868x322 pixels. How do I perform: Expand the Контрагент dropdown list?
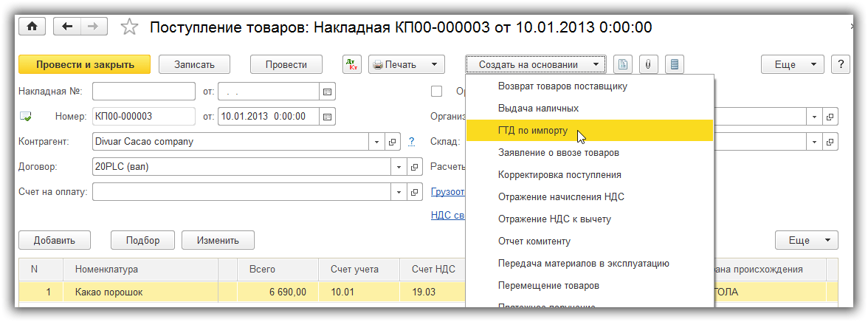pos(377,141)
